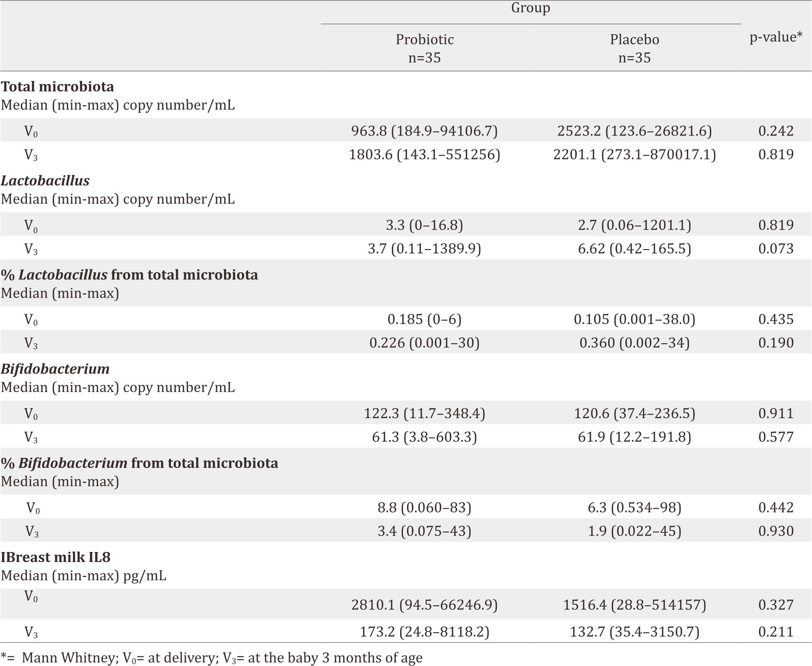Click value '120.6 (37.4–236.5)'
This screenshot has height=666, width=812.
(635, 413)
